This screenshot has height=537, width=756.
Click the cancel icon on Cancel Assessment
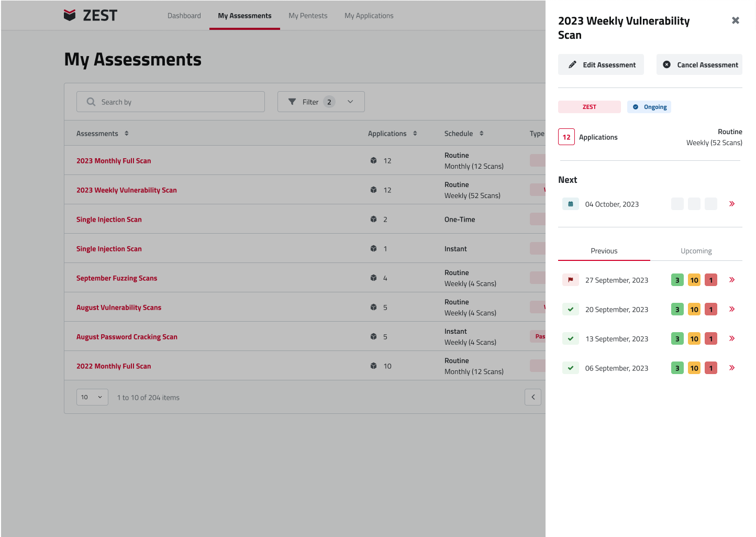666,64
